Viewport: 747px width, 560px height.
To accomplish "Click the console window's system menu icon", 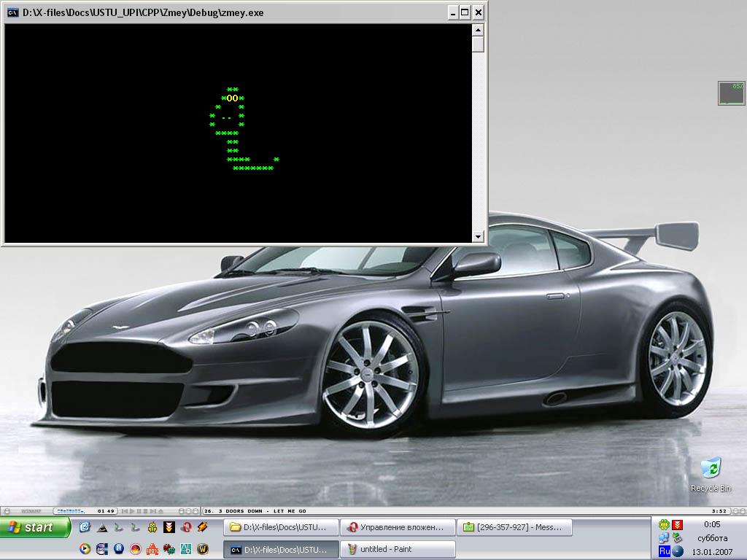I will (12, 12).
